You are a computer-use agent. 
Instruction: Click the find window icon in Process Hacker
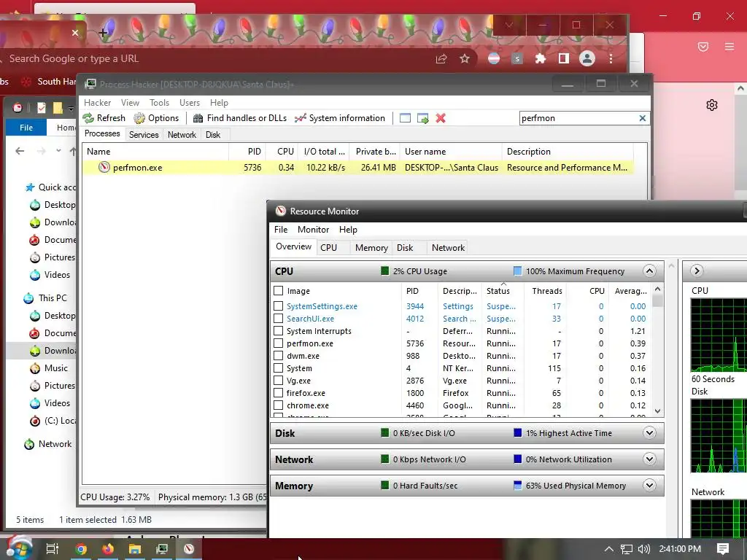tap(405, 118)
